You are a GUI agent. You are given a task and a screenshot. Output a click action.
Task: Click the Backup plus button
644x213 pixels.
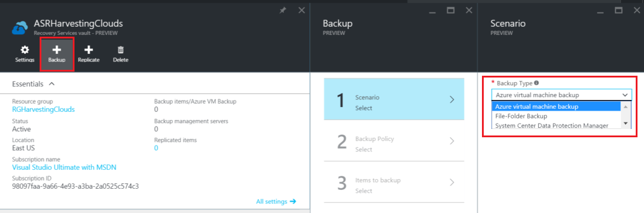click(x=57, y=54)
